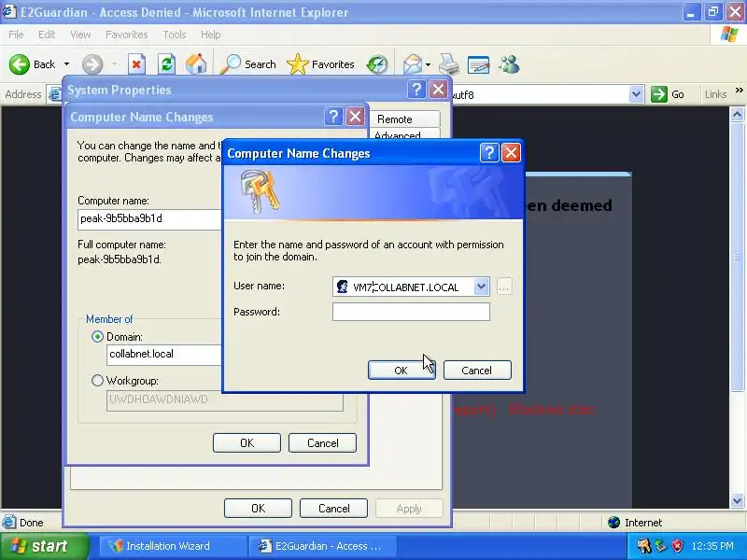Open the Mail button dropdown arrow
747x560 pixels.
pos(428,64)
